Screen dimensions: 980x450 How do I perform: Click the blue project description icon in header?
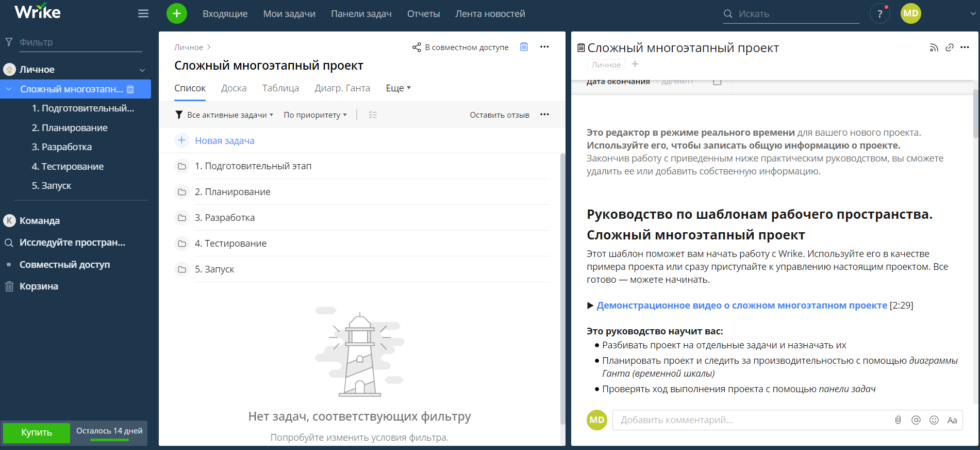tap(524, 47)
